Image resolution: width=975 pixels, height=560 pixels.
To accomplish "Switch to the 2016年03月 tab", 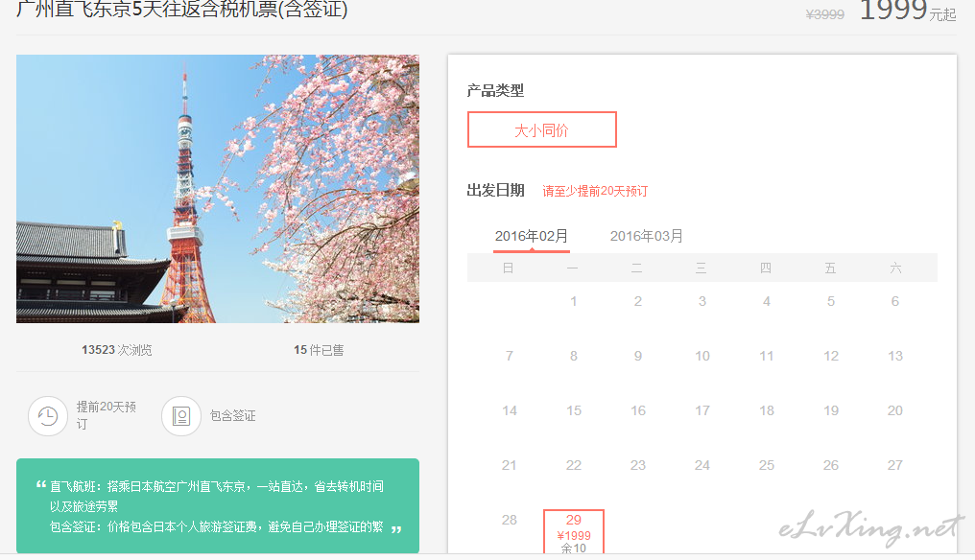I will pyautogui.click(x=646, y=236).
